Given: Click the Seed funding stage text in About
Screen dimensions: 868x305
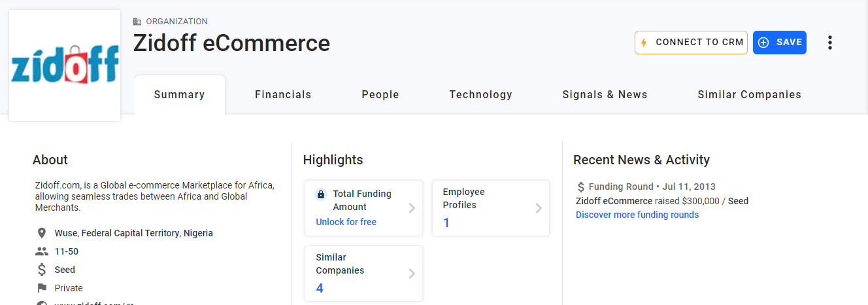Looking at the screenshot, I should [x=65, y=270].
